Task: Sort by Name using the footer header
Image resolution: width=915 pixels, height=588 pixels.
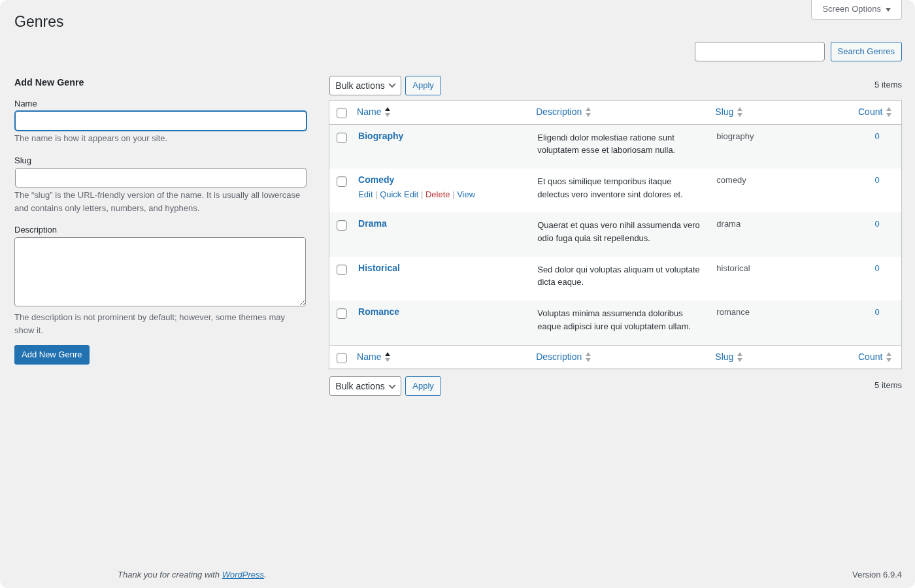Action: pyautogui.click(x=369, y=357)
